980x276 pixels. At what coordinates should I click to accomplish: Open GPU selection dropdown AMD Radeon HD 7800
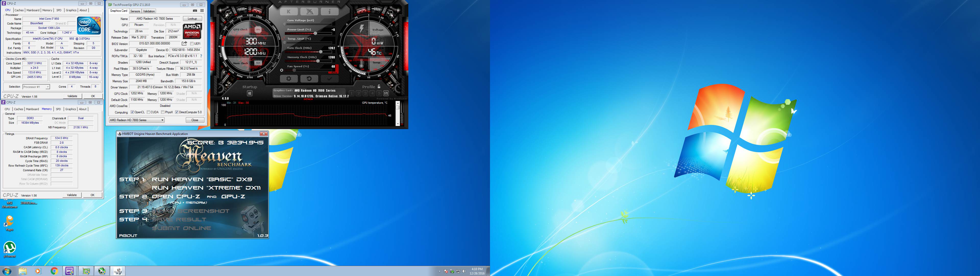point(137,120)
